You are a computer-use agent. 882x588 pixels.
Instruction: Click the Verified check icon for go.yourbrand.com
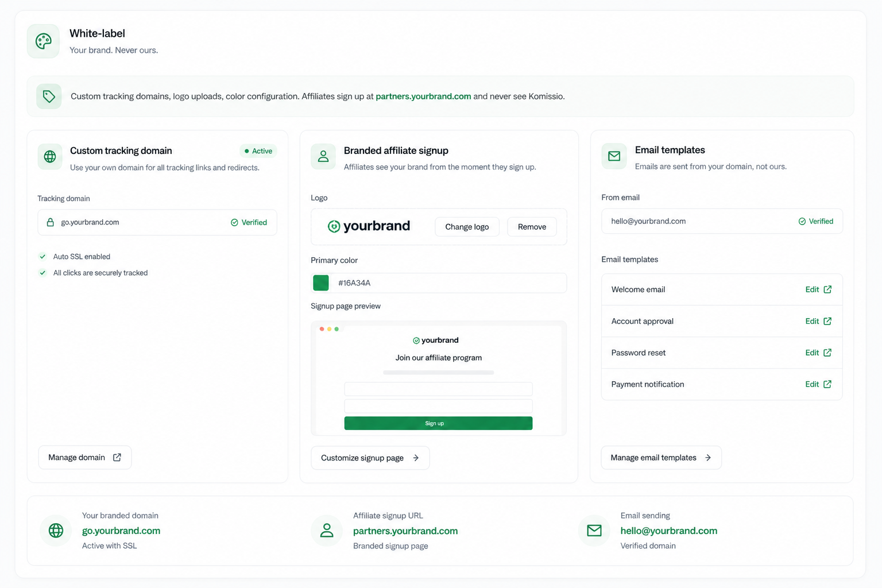coord(234,222)
